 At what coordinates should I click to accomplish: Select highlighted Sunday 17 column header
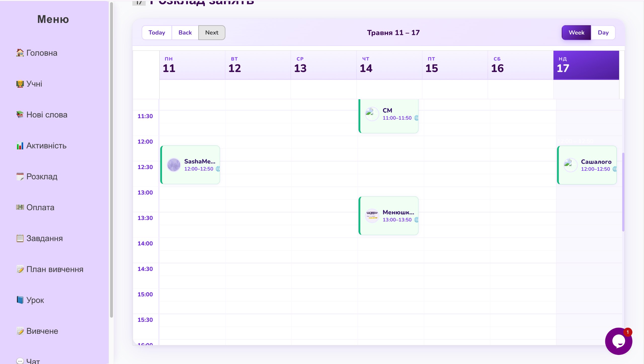pyautogui.click(x=586, y=65)
